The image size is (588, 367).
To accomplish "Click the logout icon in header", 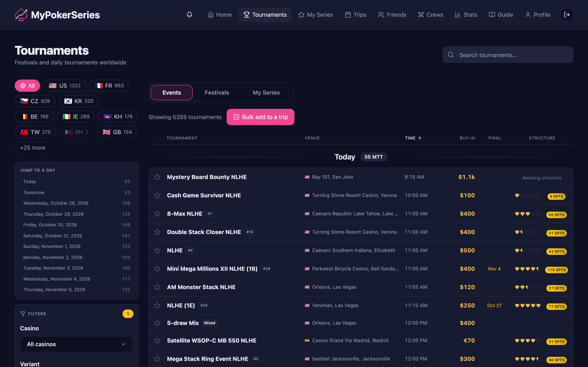I will point(567,15).
